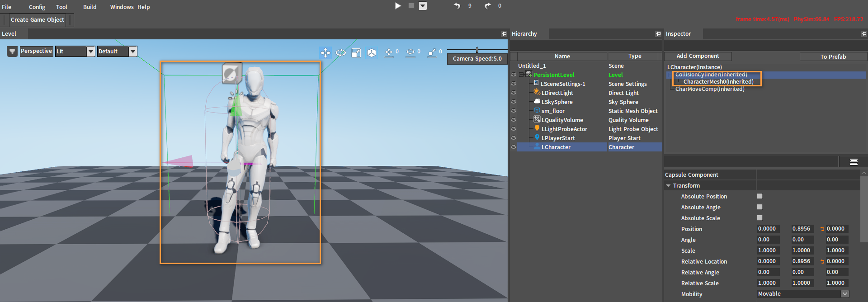868x302 pixels.
Task: Pin the Hierarchy panel
Action: click(658, 34)
